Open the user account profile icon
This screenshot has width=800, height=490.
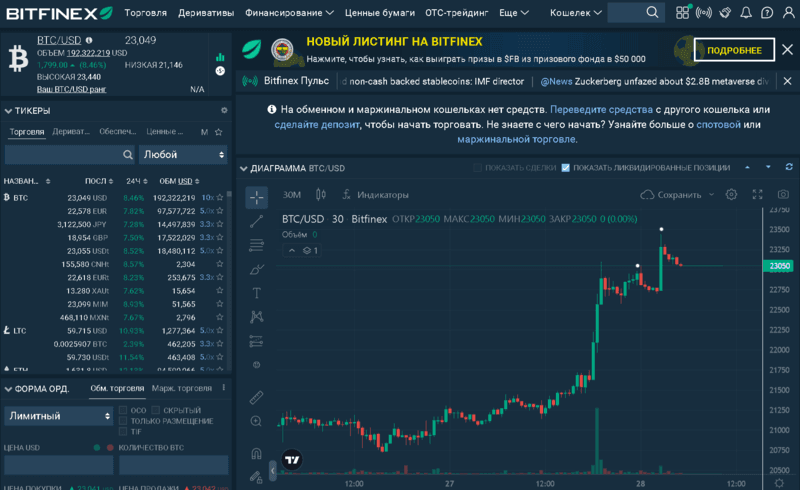789,12
